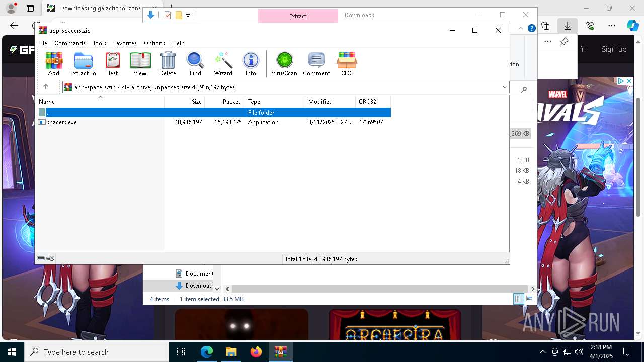Screen dimensions: 644x362
Task: Sort by the Size column header
Action: click(185, 102)
